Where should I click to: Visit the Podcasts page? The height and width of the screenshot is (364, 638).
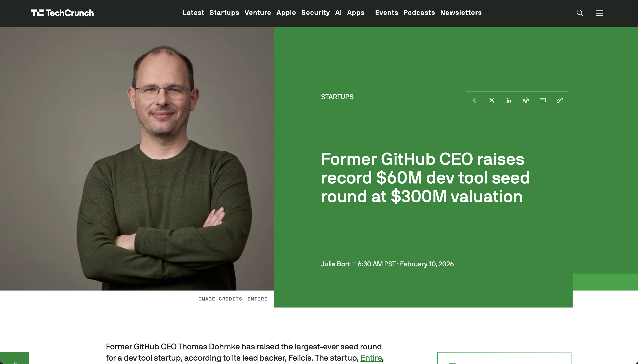tap(419, 13)
